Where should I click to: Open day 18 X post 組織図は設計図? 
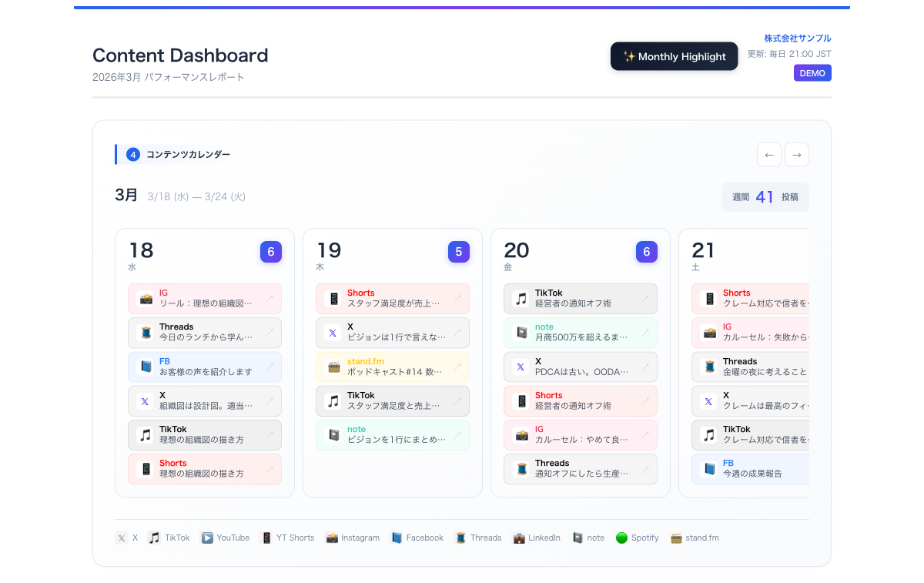(x=205, y=401)
